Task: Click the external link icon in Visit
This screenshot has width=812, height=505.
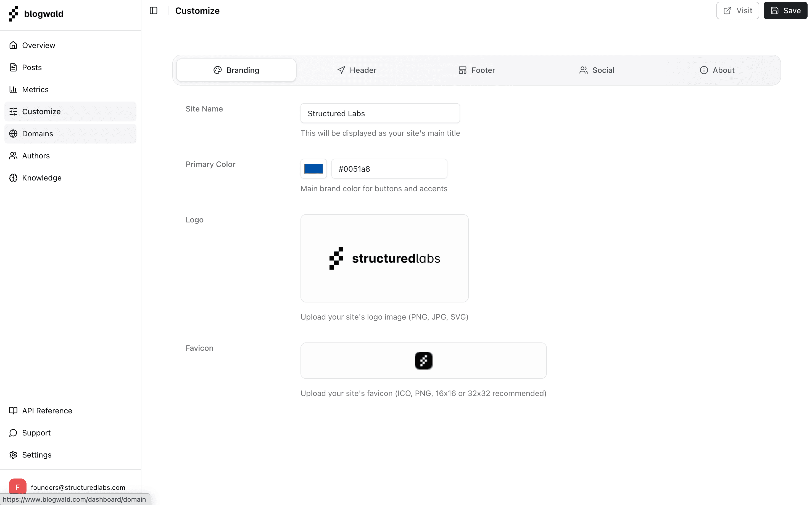Action: pos(727,11)
